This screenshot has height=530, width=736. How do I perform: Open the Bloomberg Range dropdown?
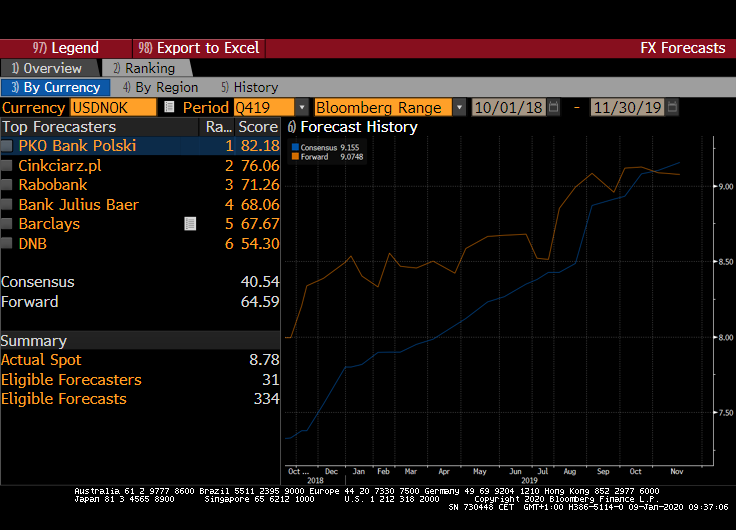click(459, 107)
